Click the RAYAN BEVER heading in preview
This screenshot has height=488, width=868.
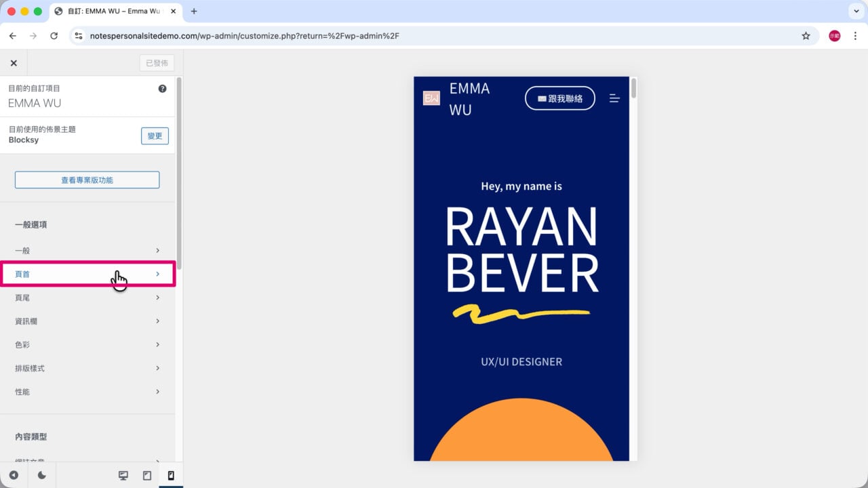pyautogui.click(x=522, y=249)
